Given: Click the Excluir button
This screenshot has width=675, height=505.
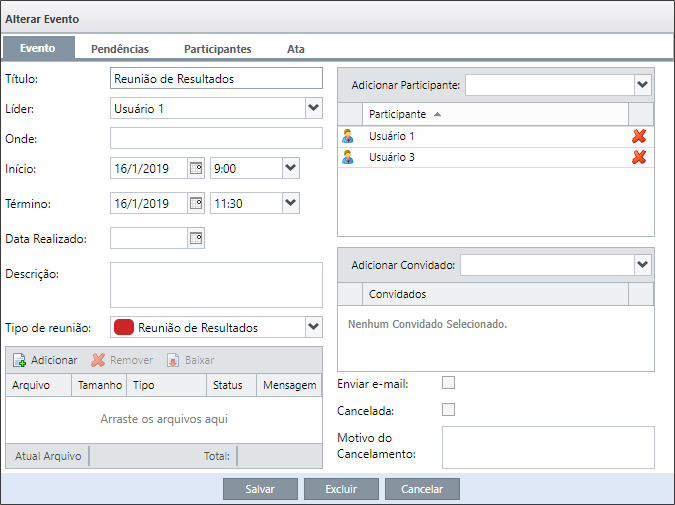Looking at the screenshot, I should 341,489.
